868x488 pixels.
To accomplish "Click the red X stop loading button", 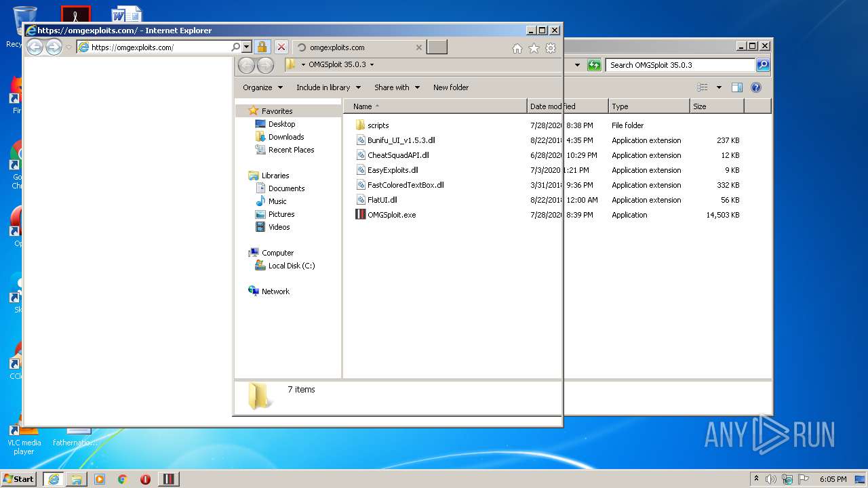I will [281, 47].
